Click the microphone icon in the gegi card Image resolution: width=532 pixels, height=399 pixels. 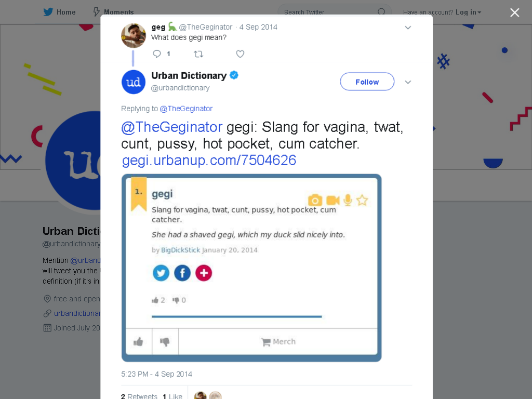[348, 200]
